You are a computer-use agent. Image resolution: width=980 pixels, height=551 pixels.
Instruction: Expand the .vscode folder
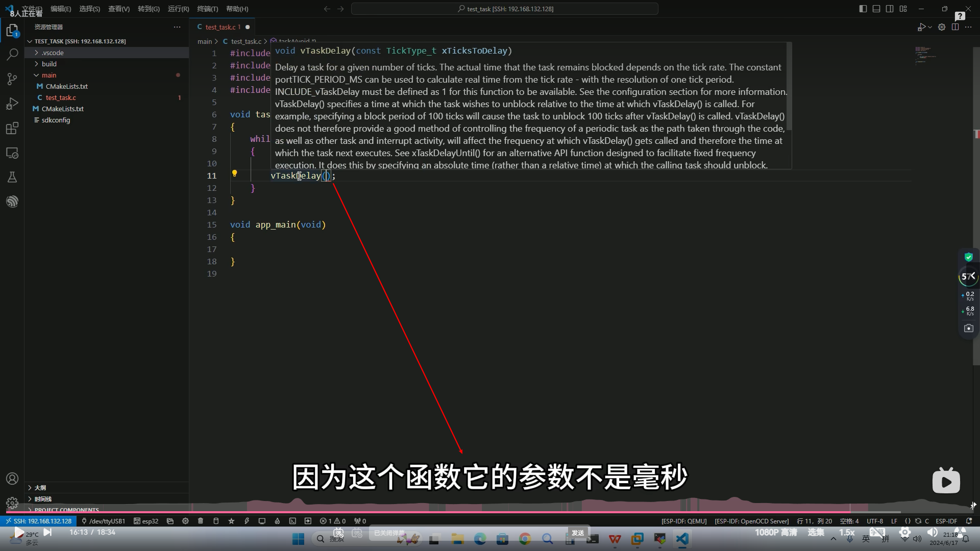click(107, 53)
